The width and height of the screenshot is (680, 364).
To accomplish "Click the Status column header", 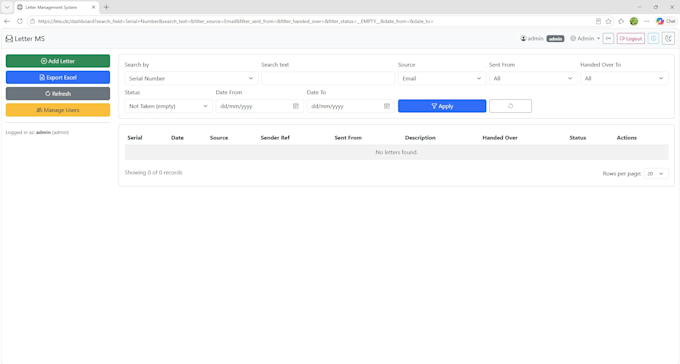I will 578,138.
